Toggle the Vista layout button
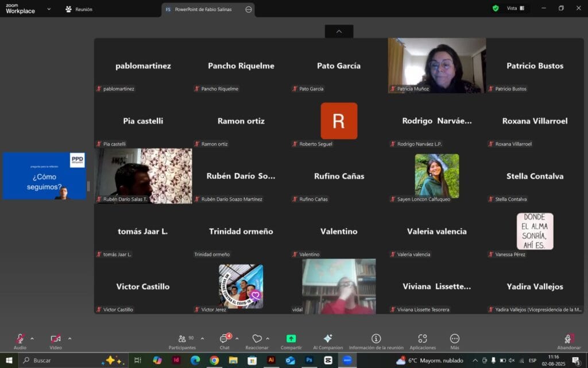This screenshot has height=368, width=588. pyautogui.click(x=516, y=8)
